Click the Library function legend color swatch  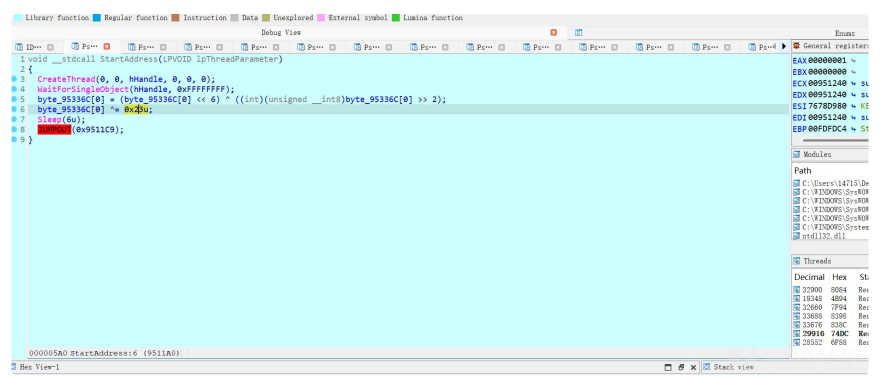pyautogui.click(x=18, y=18)
